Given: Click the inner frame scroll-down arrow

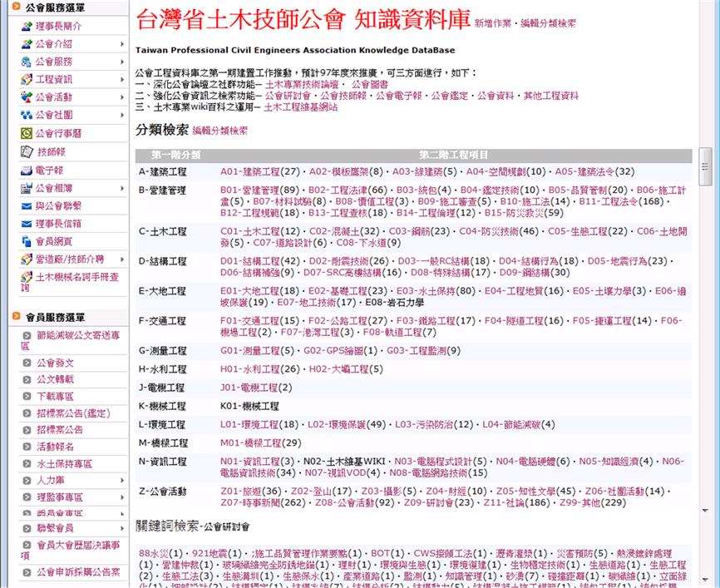Looking at the screenshot, I should 705,511.
